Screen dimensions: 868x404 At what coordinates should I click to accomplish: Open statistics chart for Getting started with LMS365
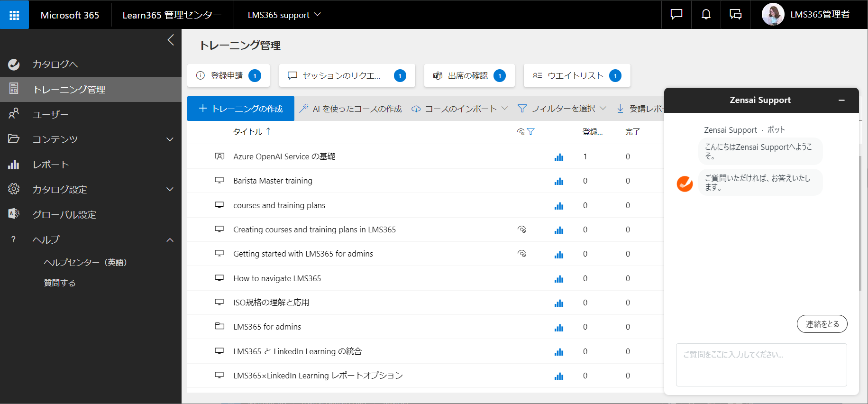coord(559,255)
